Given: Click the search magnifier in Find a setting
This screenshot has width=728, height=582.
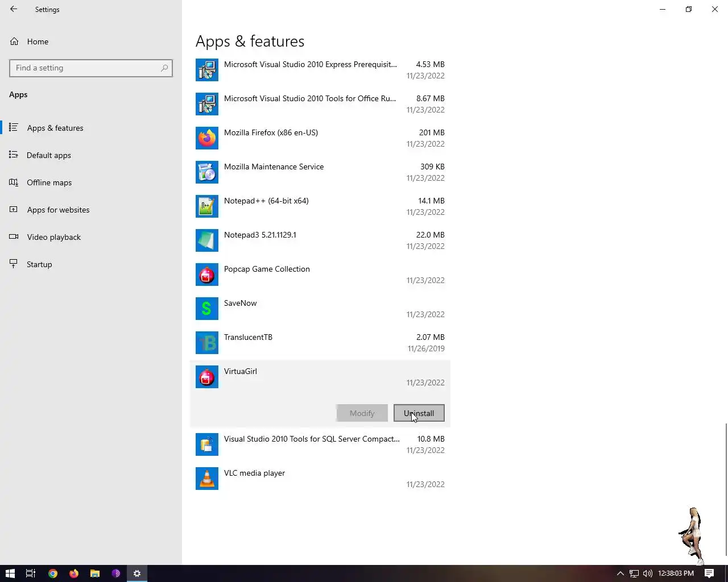Looking at the screenshot, I should pos(164,68).
